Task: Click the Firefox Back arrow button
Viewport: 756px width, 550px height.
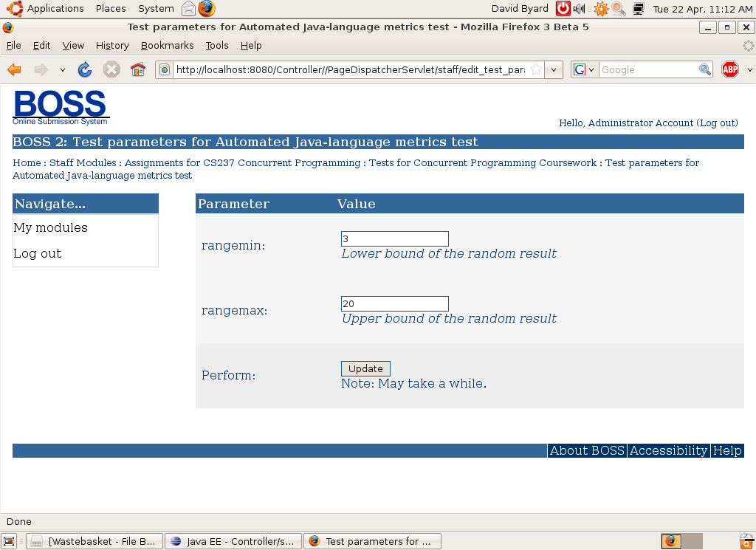Action: coord(15,69)
